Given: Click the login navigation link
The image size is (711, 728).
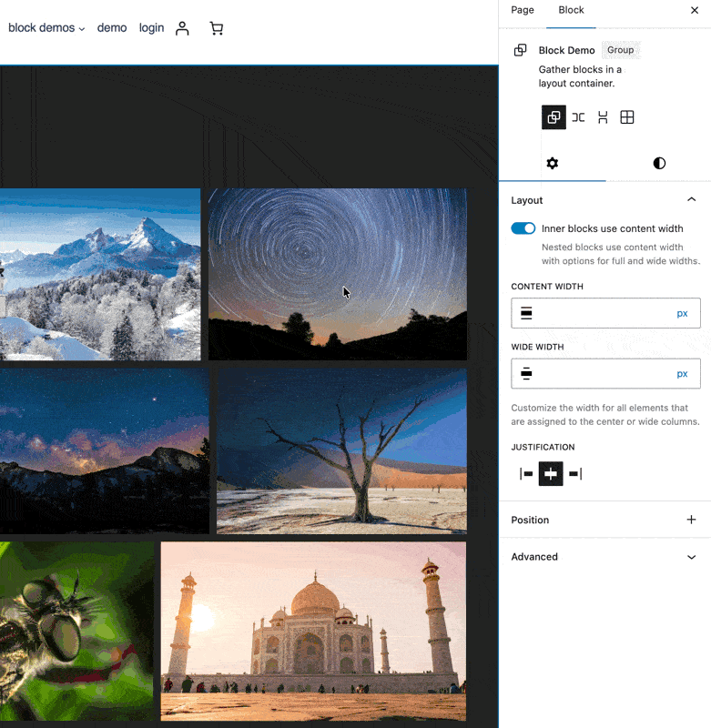Looking at the screenshot, I should click(x=151, y=28).
